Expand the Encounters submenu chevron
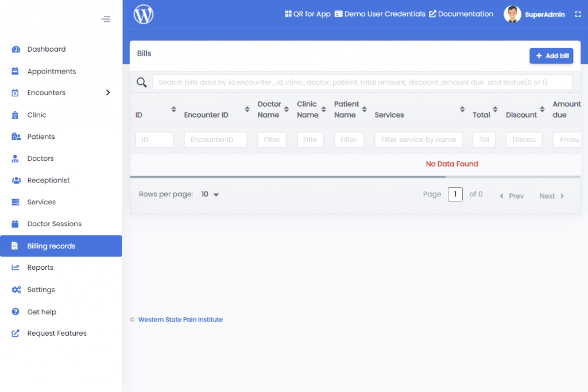Image resolution: width=588 pixels, height=392 pixels. [108, 92]
